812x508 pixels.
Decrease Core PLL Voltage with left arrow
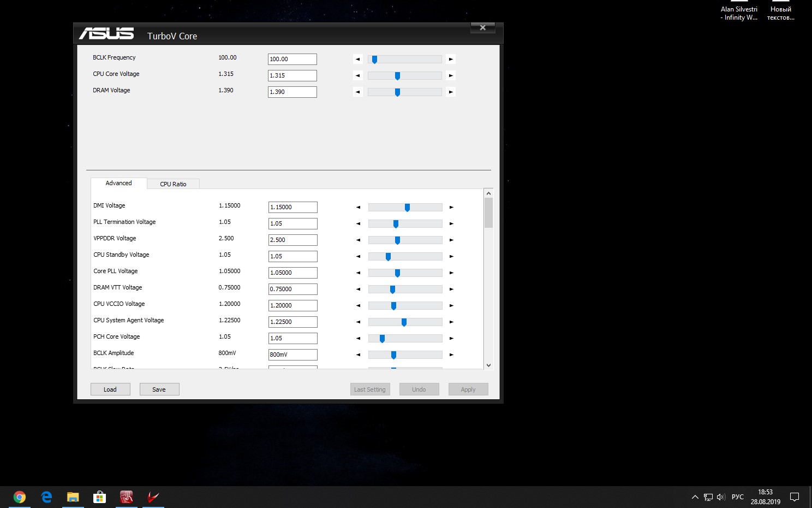pos(359,273)
